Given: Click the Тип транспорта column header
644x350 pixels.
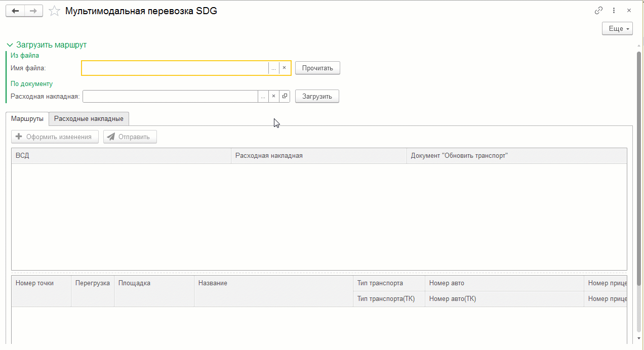Looking at the screenshot, I should pyautogui.click(x=389, y=283).
